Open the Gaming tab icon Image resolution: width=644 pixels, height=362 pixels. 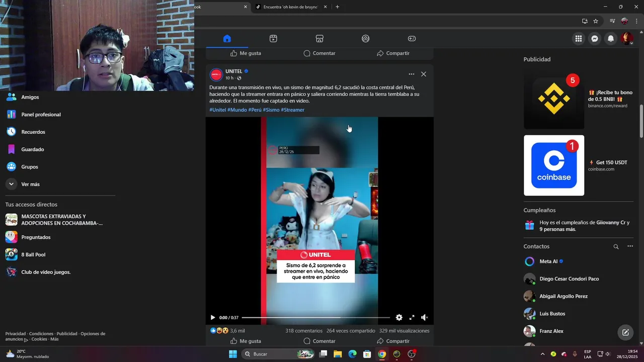(412, 39)
